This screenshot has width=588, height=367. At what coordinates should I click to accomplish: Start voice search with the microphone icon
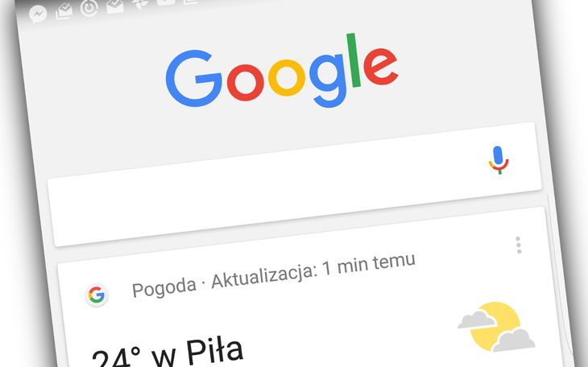coord(499,159)
